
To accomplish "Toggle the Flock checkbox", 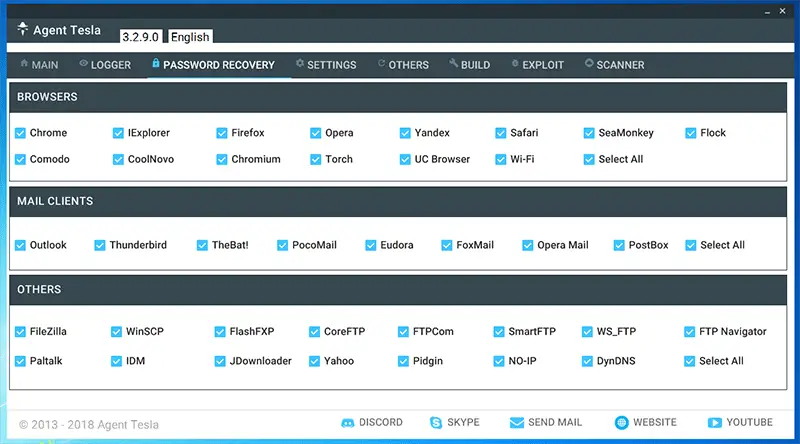I will click(x=690, y=133).
